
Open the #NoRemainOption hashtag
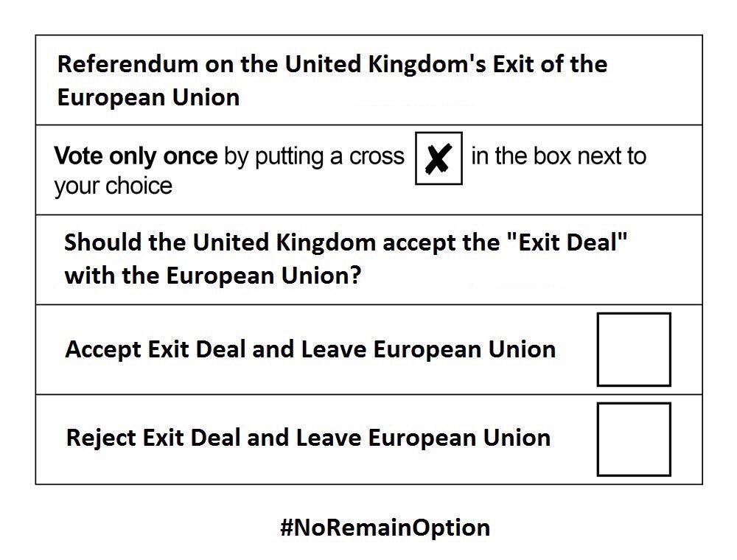point(385,528)
